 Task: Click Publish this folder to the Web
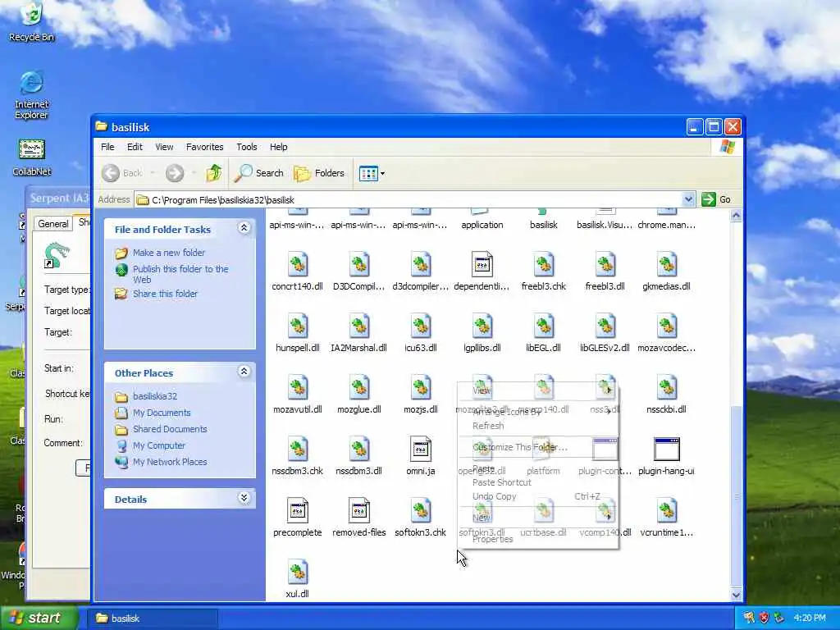(180, 274)
